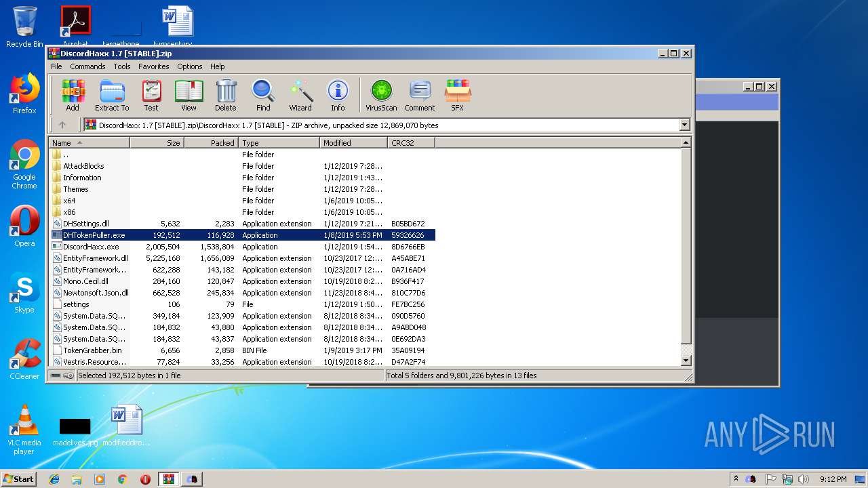
Task: Open the Find tool
Action: 263,96
